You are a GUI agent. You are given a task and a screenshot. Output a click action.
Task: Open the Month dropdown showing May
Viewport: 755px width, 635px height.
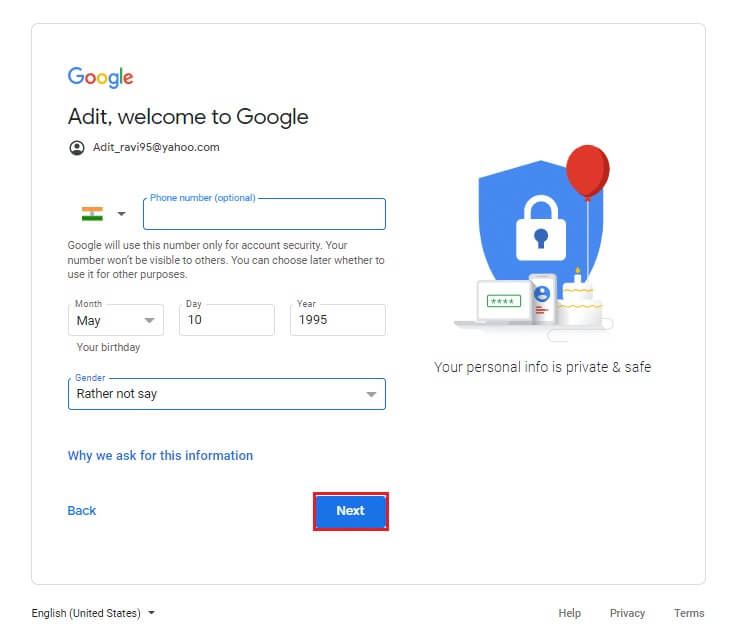tap(116, 320)
